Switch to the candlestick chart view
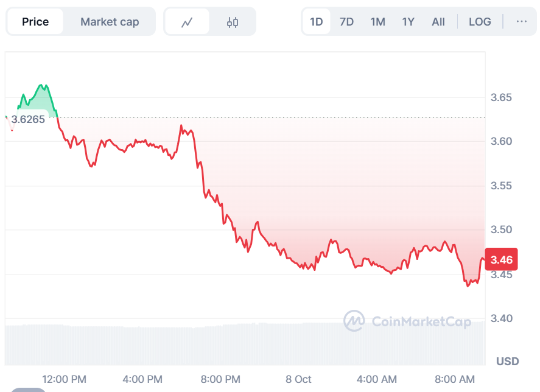This screenshot has height=392, width=540. (232, 22)
